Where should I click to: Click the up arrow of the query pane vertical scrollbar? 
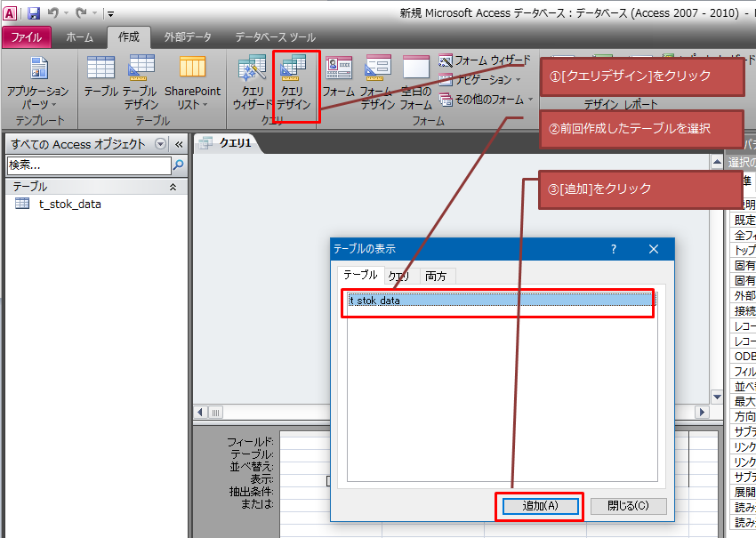(717, 162)
